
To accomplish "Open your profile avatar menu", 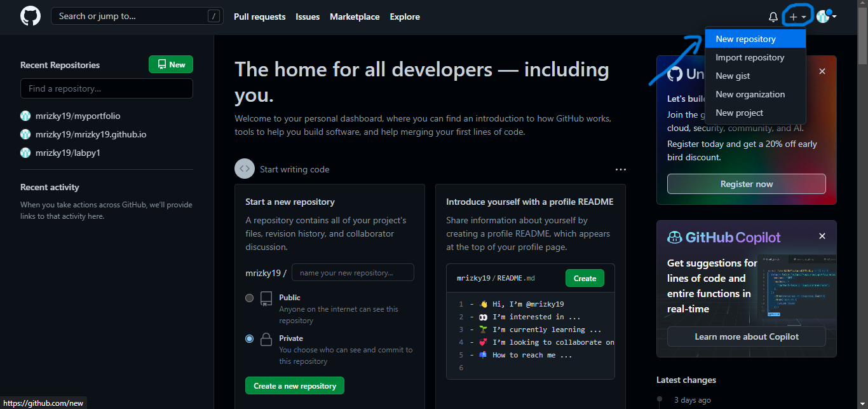I will tap(822, 16).
